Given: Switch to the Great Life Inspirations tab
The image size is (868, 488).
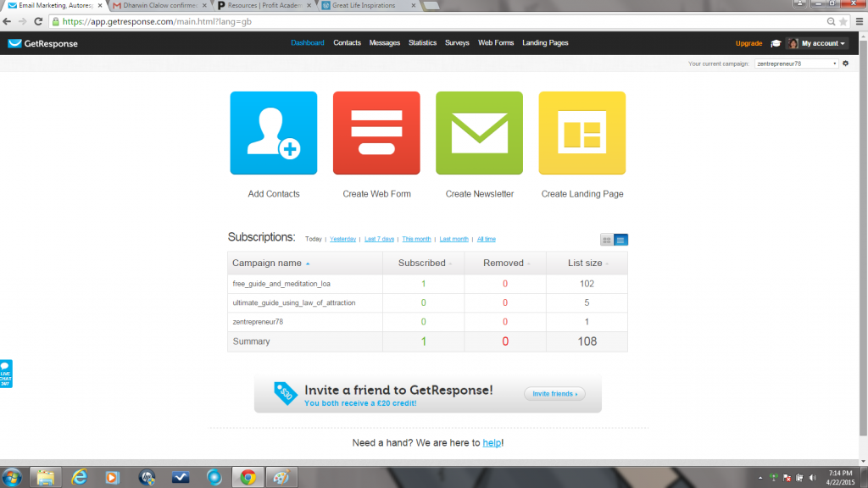Looking at the screenshot, I should [366, 6].
